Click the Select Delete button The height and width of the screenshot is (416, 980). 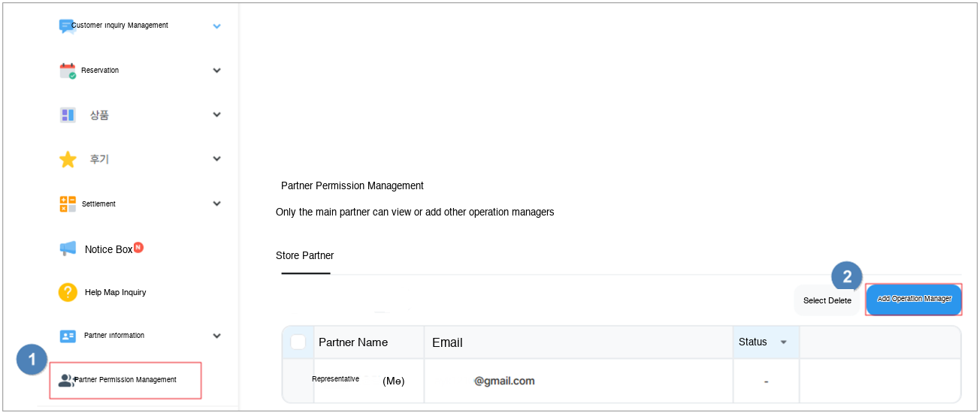click(827, 300)
